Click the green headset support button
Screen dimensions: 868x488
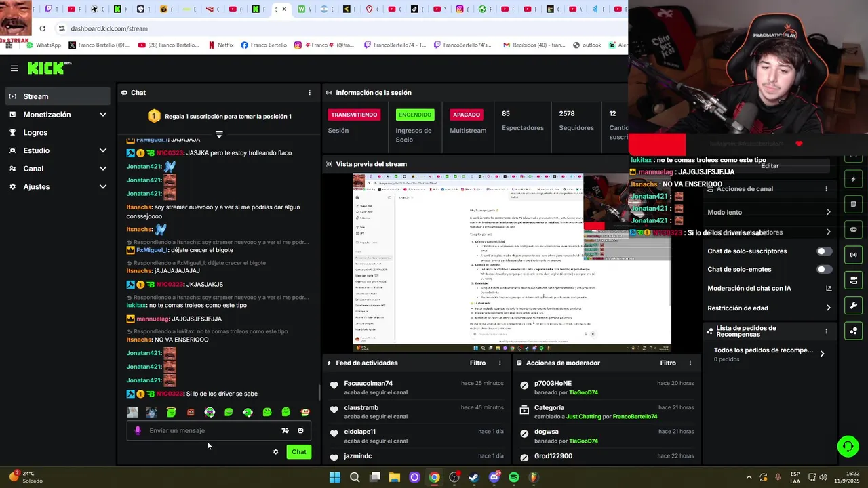[848, 446]
